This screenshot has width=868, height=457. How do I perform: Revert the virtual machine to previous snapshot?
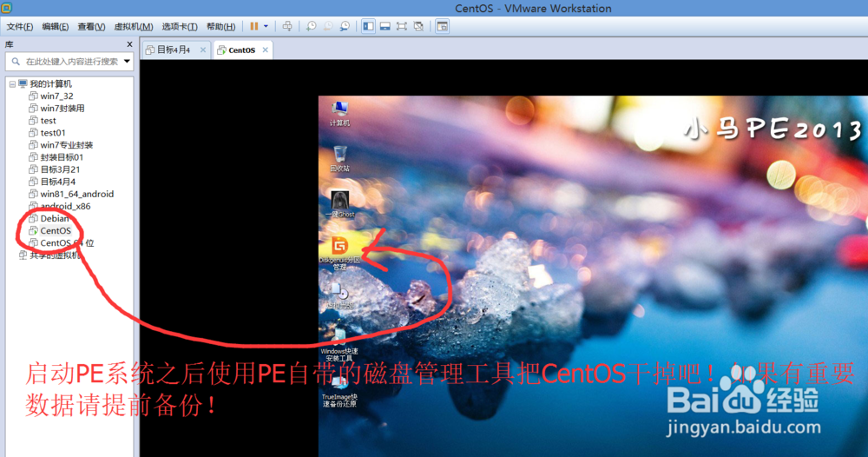pyautogui.click(x=328, y=26)
